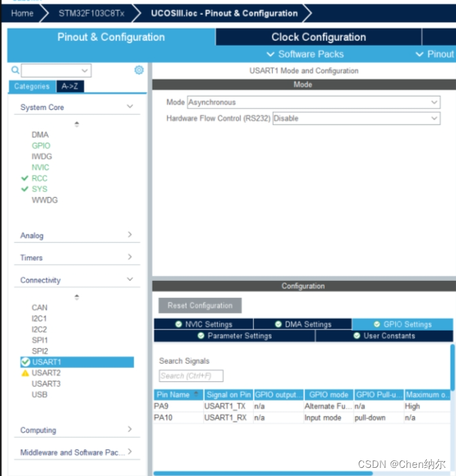
Task: Select RCC peripheral
Action: tap(39, 178)
